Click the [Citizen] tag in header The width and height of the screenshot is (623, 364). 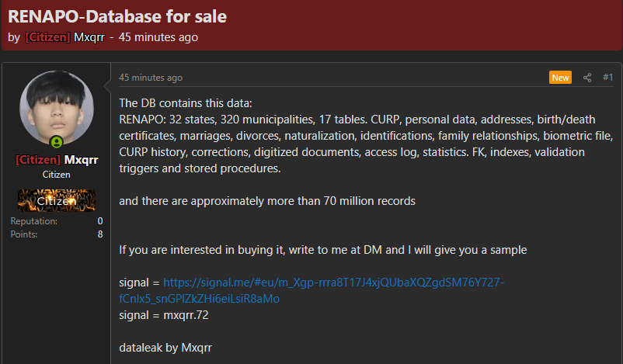tap(47, 37)
